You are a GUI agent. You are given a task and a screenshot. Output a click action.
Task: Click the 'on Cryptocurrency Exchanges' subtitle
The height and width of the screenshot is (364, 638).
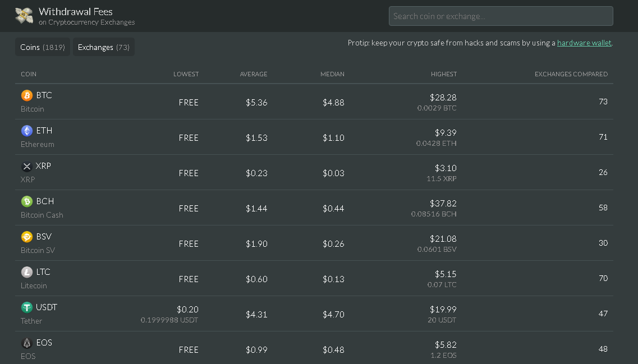coord(86,22)
